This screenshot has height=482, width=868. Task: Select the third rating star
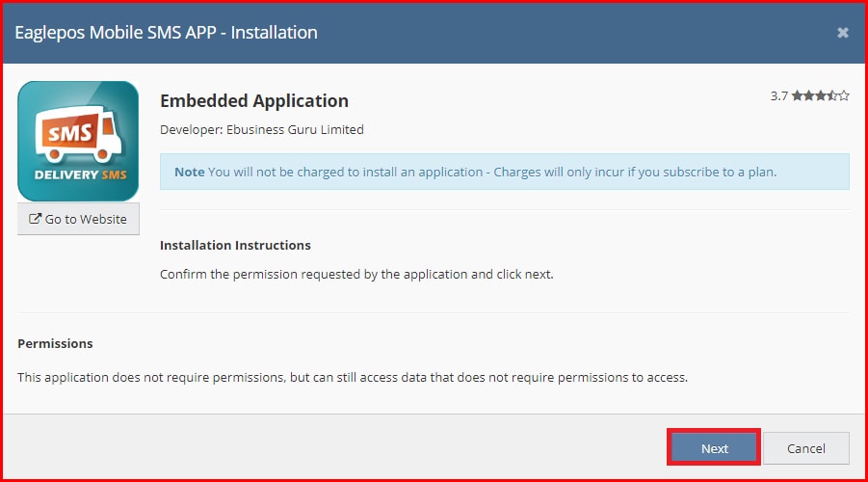821,96
